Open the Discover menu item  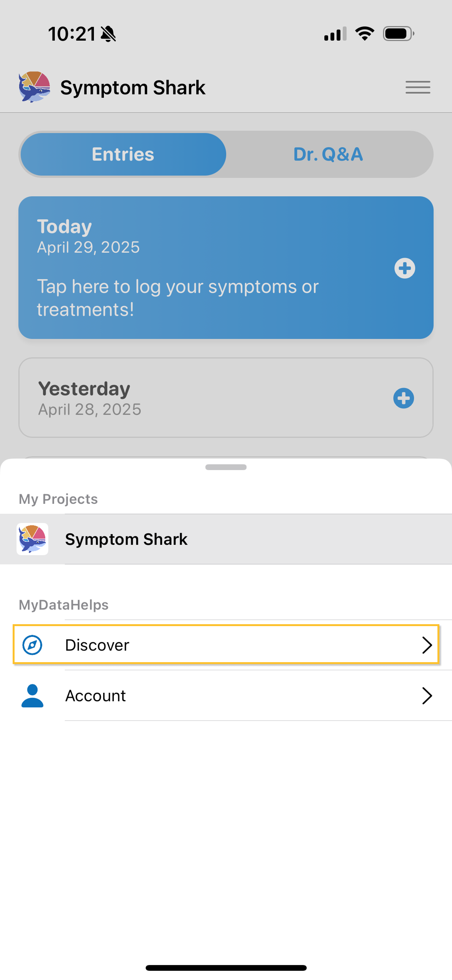coord(97,645)
